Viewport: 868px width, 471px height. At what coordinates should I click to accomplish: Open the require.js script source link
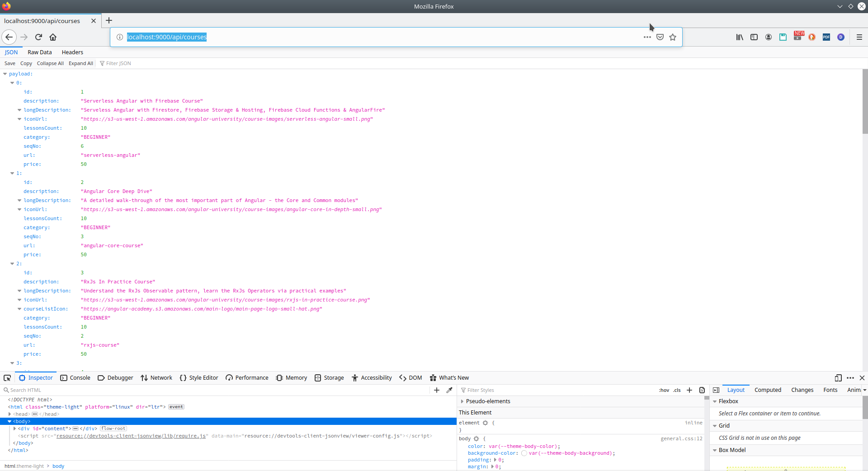click(x=131, y=436)
